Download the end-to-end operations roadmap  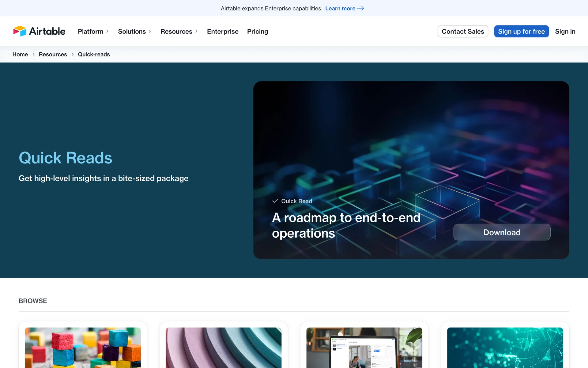pyautogui.click(x=502, y=232)
